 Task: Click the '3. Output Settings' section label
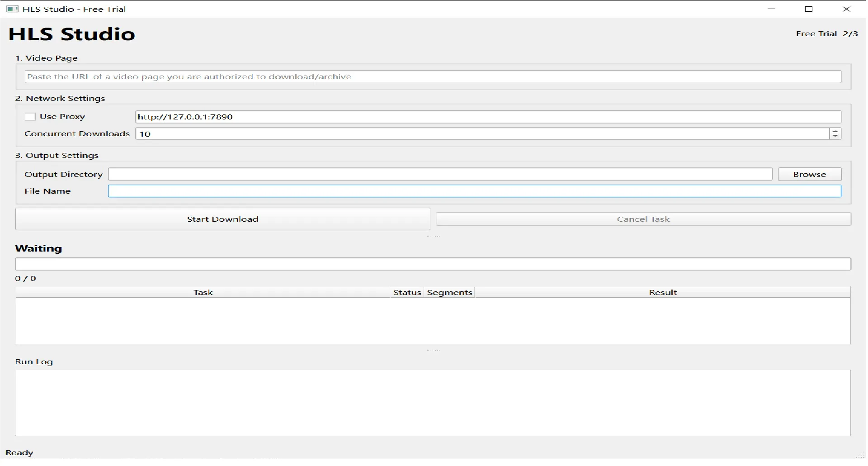[x=57, y=156]
